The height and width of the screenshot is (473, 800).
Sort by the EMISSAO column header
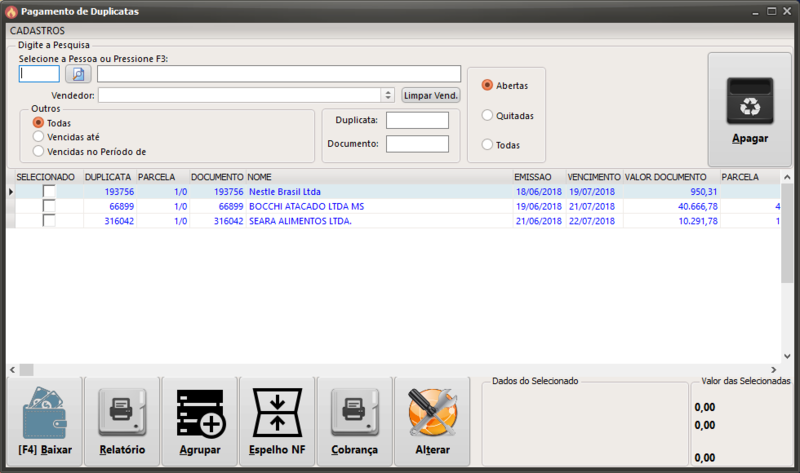[x=539, y=177]
